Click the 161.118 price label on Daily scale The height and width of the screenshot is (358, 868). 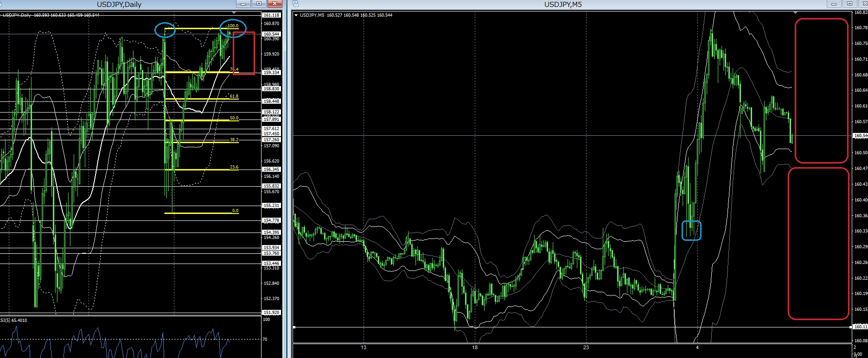tap(271, 15)
